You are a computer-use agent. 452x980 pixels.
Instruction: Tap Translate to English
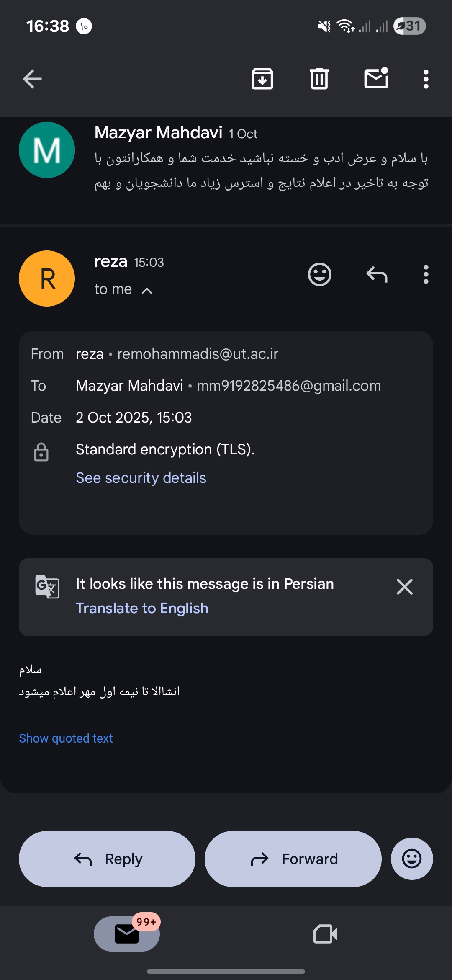coord(142,608)
